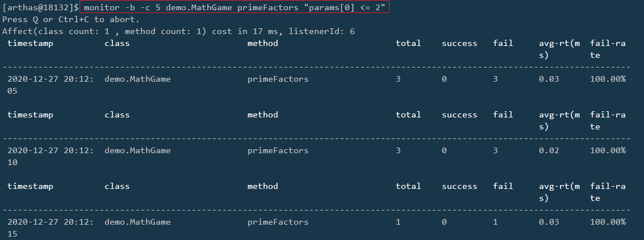
Task: Click the highlighted monitor command text
Action: point(235,7)
